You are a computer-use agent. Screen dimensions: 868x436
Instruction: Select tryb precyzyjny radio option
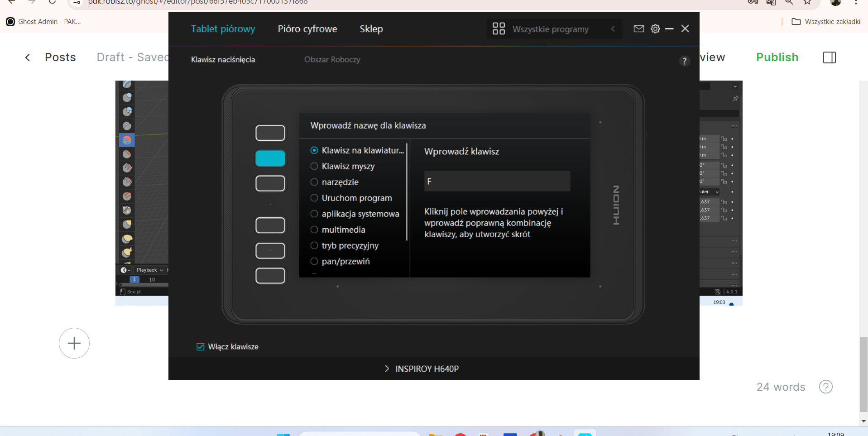coord(345,245)
